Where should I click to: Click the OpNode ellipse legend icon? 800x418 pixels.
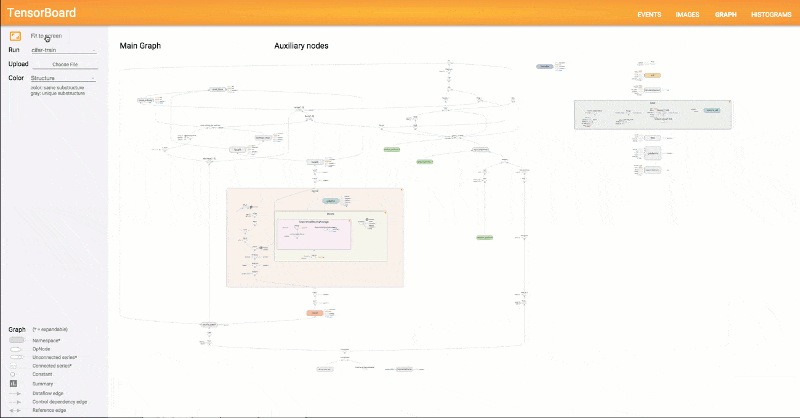[16, 349]
